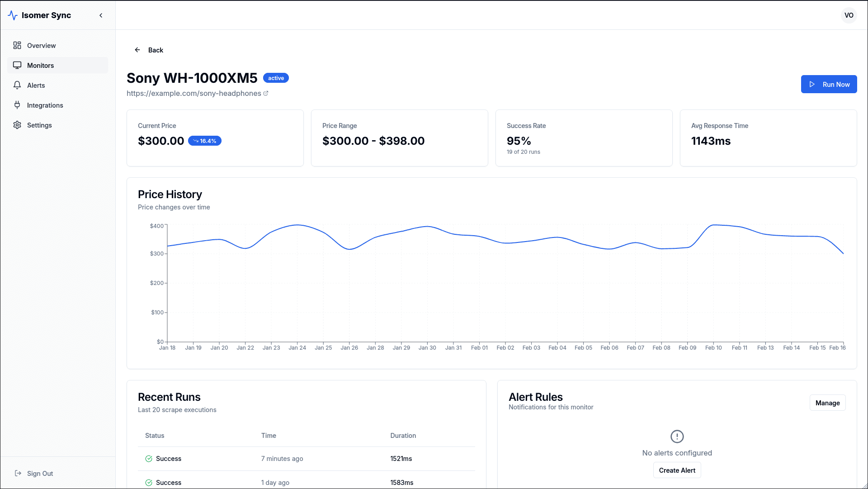
Task: Click the Create Alert button
Action: pos(677,470)
